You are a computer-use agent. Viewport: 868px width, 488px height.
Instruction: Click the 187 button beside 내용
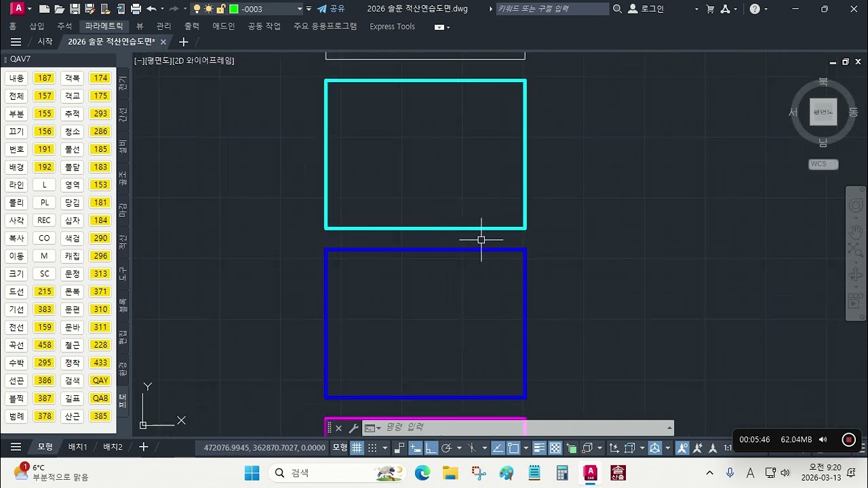coord(45,78)
